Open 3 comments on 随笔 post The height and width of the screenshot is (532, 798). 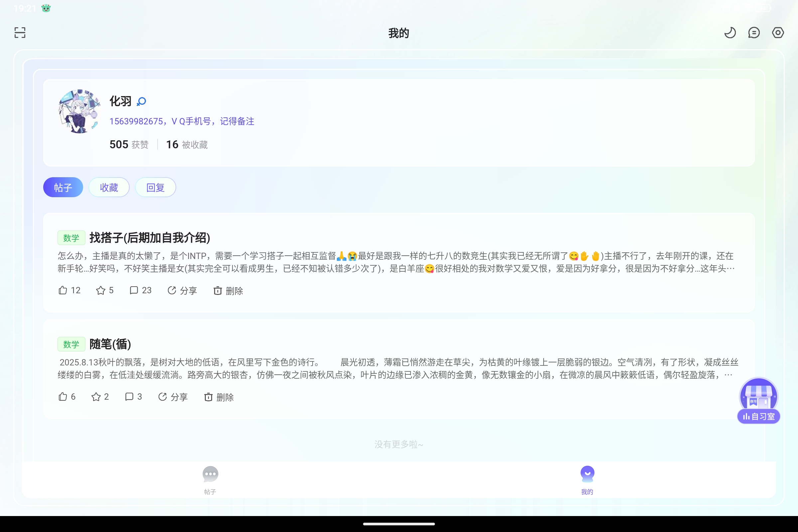(133, 397)
